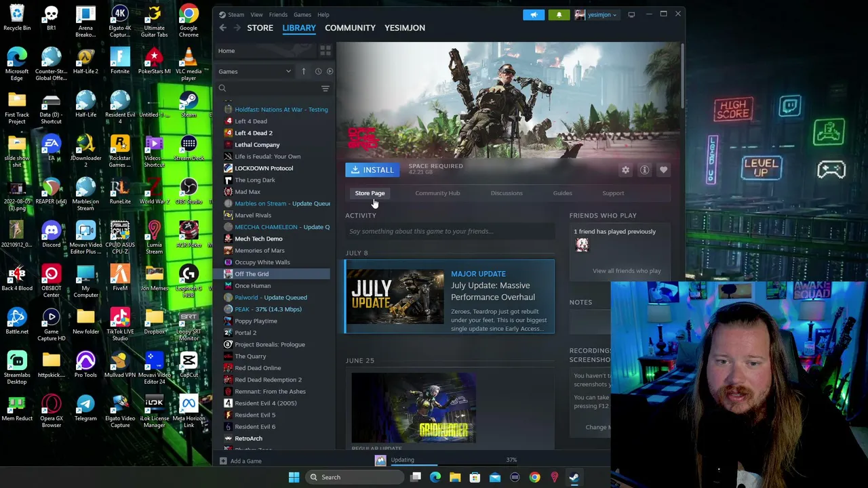This screenshot has height=488, width=868.
Task: Open downloads via the Updating game thumbnail
Action: click(380, 461)
